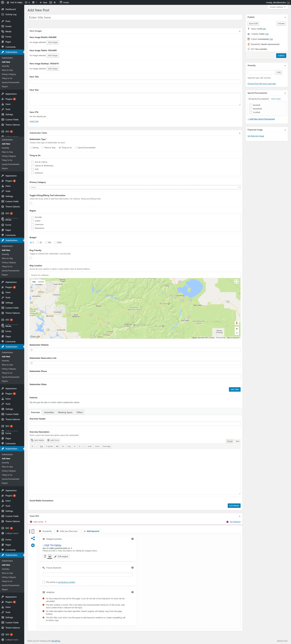Switch editor to Visual mode
The image size is (291, 644).
pyautogui.click(x=230, y=441)
